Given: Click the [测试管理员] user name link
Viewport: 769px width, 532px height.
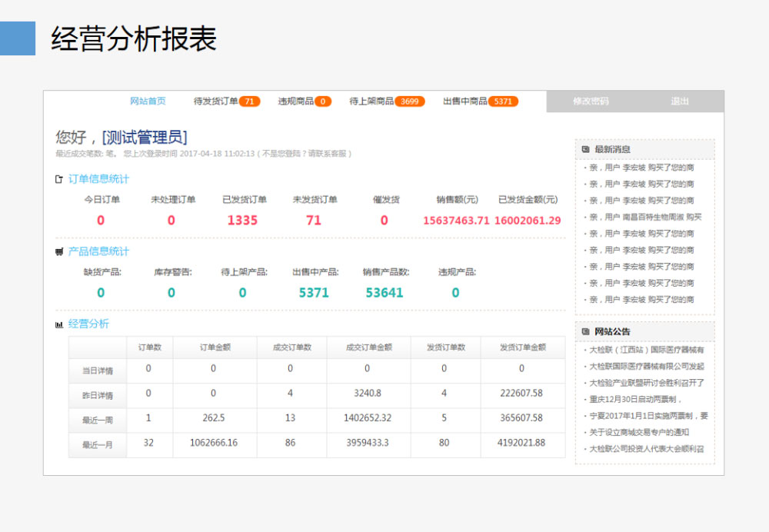Looking at the screenshot, I should (145, 138).
